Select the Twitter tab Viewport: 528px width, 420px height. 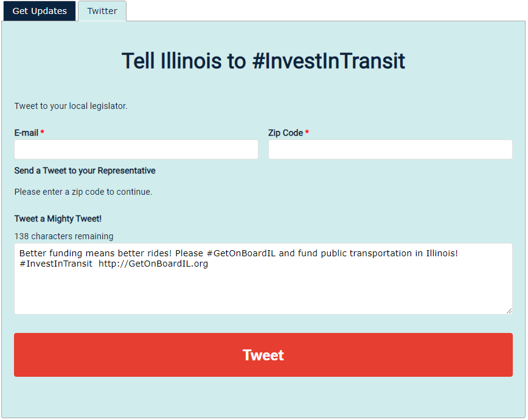(x=102, y=11)
